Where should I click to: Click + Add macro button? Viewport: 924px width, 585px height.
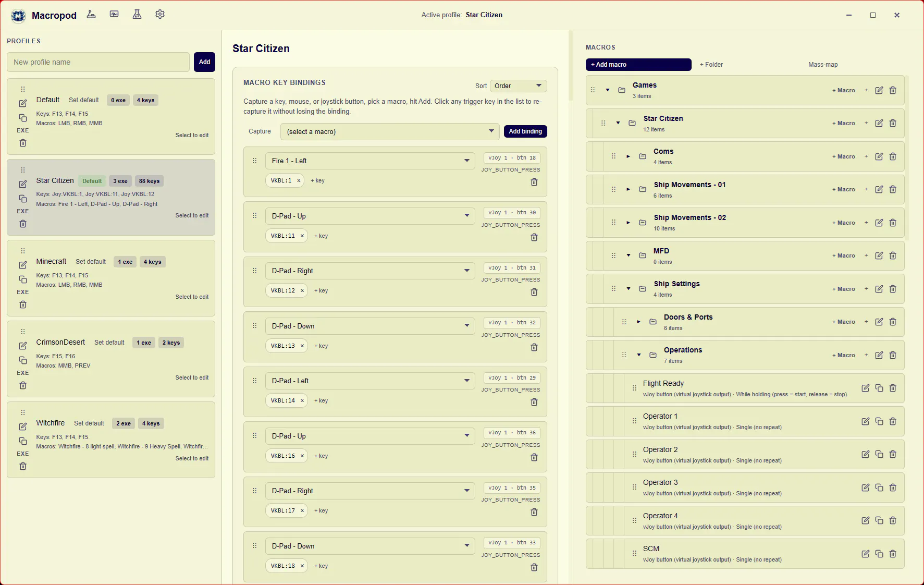pos(638,65)
